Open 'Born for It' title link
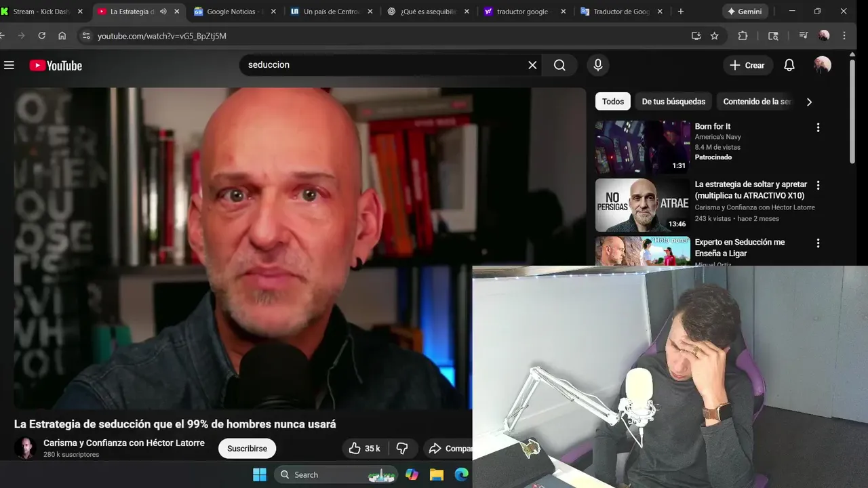The height and width of the screenshot is (488, 868). pos(713,126)
